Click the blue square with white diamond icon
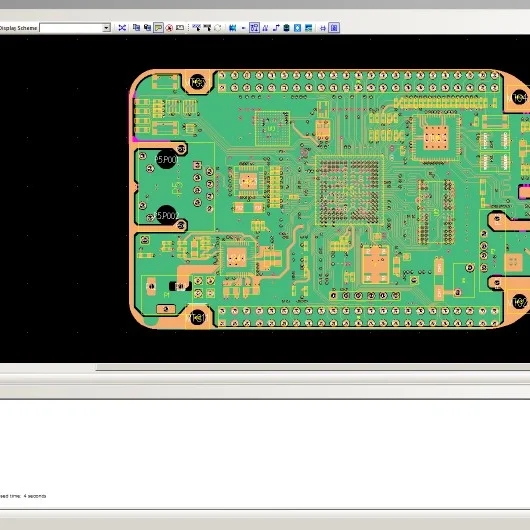The height and width of the screenshot is (530, 530). [x=297, y=28]
